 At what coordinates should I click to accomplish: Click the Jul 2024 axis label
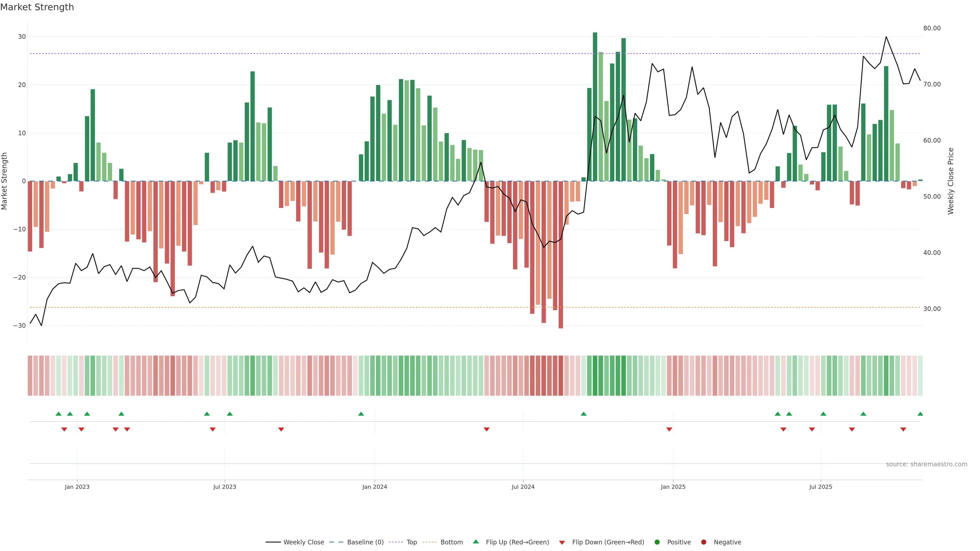523,487
